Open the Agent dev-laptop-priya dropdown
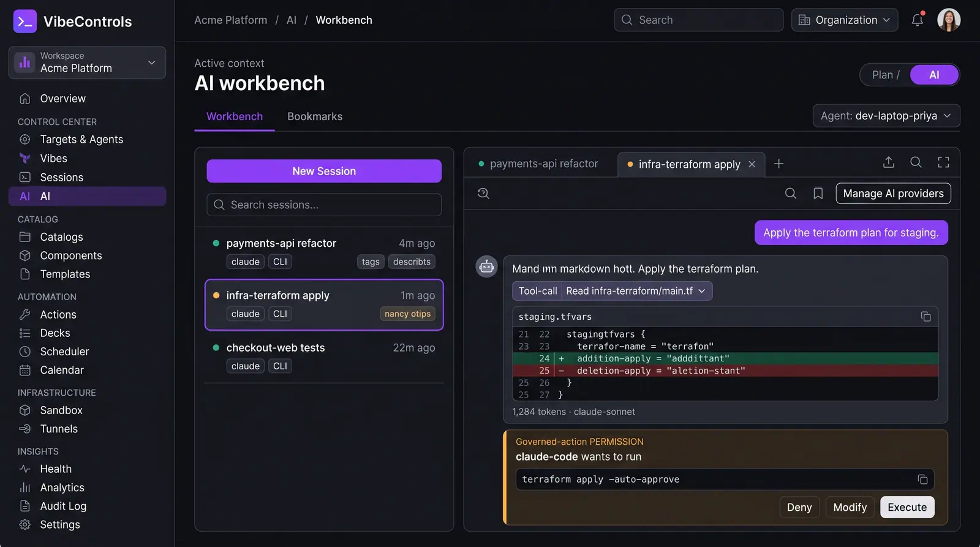The width and height of the screenshot is (980, 547). point(886,116)
